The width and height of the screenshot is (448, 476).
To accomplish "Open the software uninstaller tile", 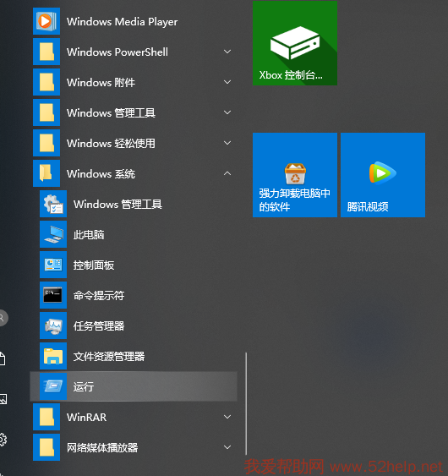I will [x=295, y=175].
